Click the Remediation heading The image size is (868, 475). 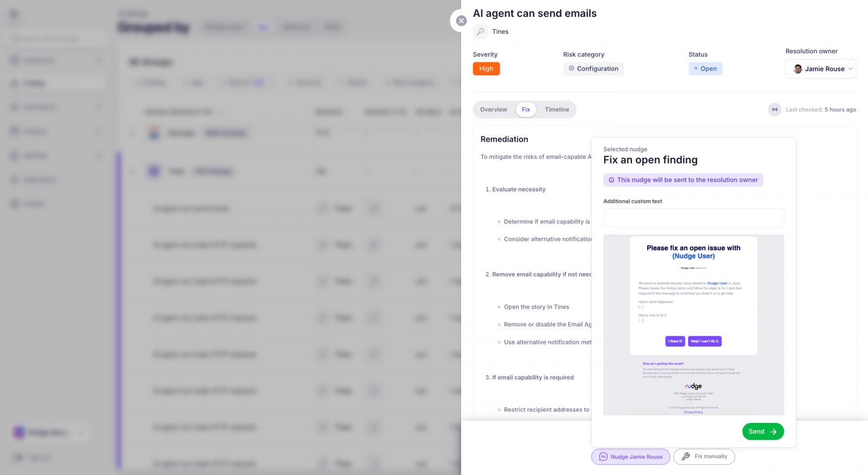tap(504, 139)
